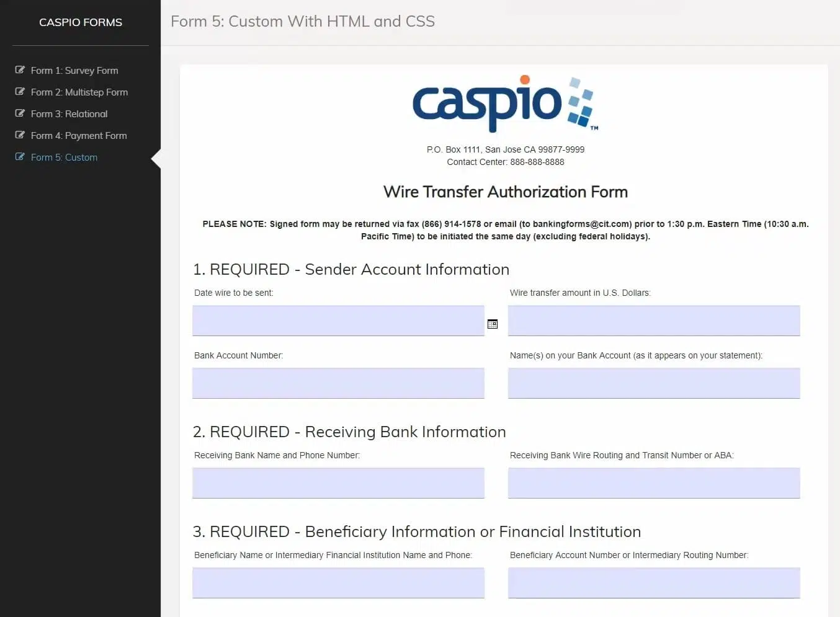This screenshot has width=840, height=617.
Task: Open Form 1: Survey Form
Action: click(74, 71)
